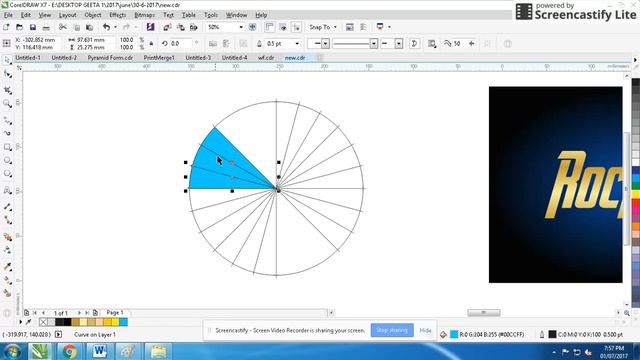This screenshot has width=640, height=360.
Task: Open the File menu
Action: coord(8,15)
